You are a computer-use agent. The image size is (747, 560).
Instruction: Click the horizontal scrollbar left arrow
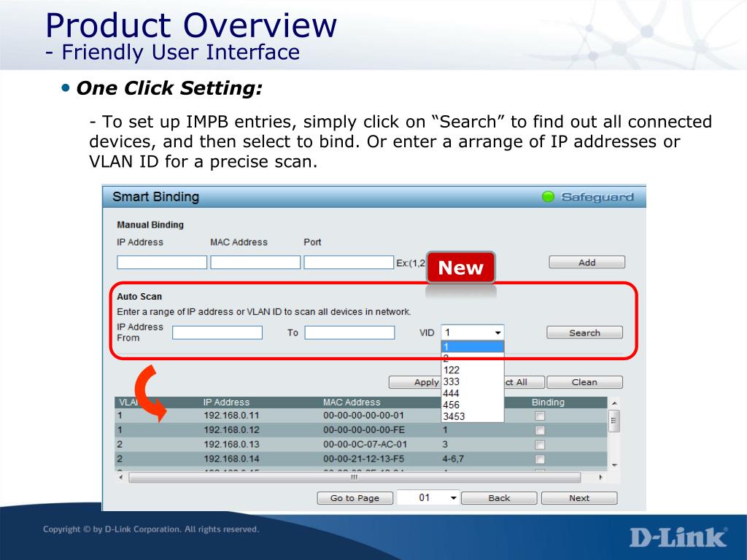[121, 477]
